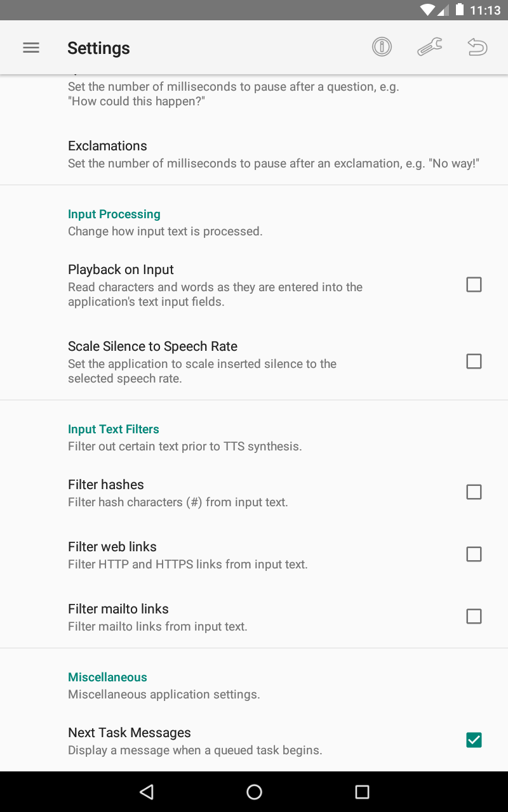Tap the question pause description text
This screenshot has width=508, height=812.
tap(233, 94)
